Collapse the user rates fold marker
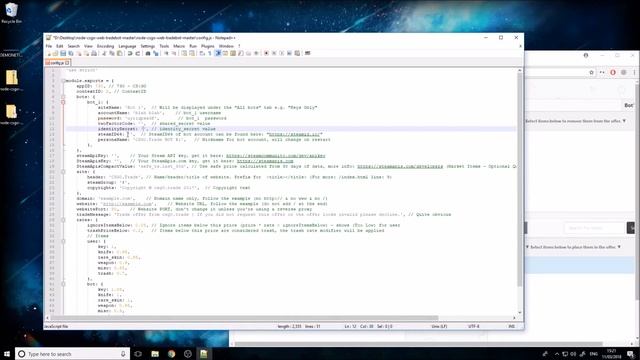This screenshot has height=360, width=640. pos(63,241)
